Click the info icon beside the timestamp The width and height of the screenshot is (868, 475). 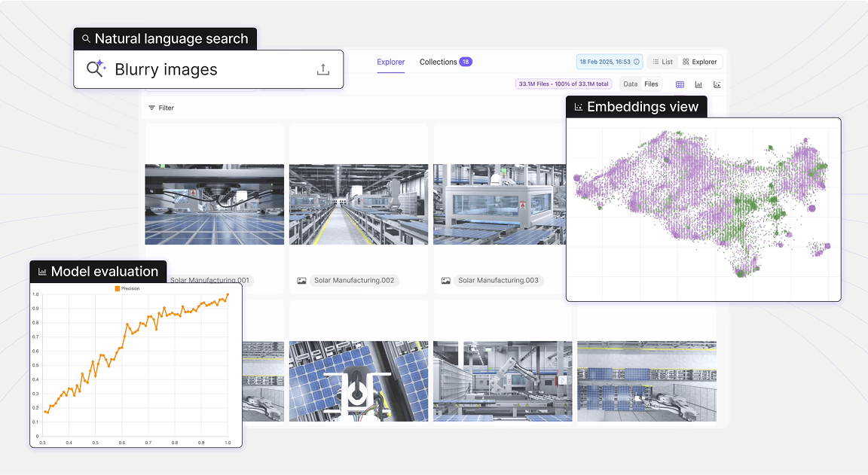[637, 62]
